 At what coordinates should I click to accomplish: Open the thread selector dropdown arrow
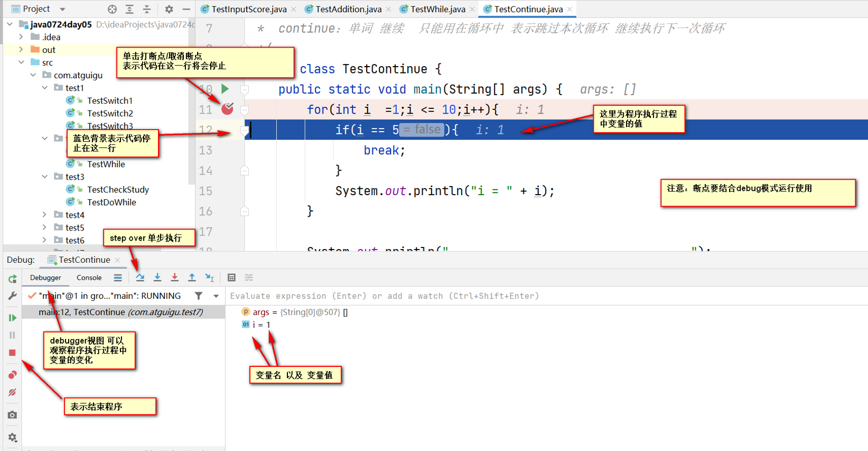click(216, 296)
